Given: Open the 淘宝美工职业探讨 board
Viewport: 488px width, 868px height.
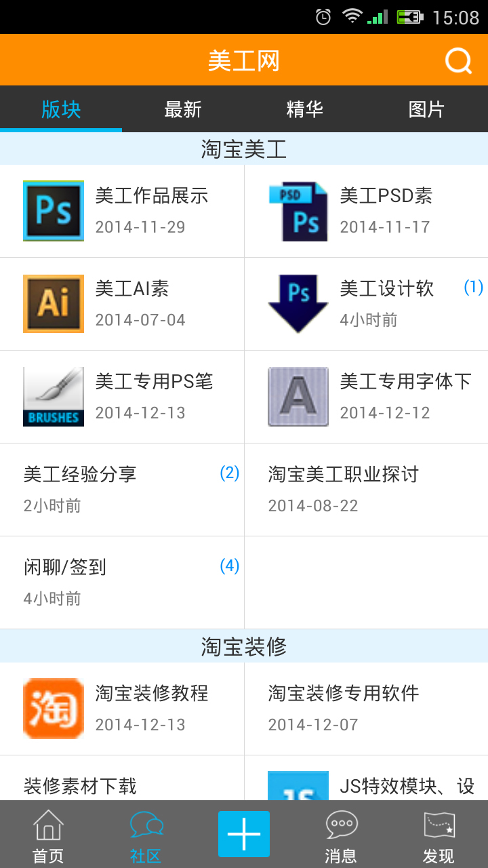Looking at the screenshot, I should tap(366, 490).
